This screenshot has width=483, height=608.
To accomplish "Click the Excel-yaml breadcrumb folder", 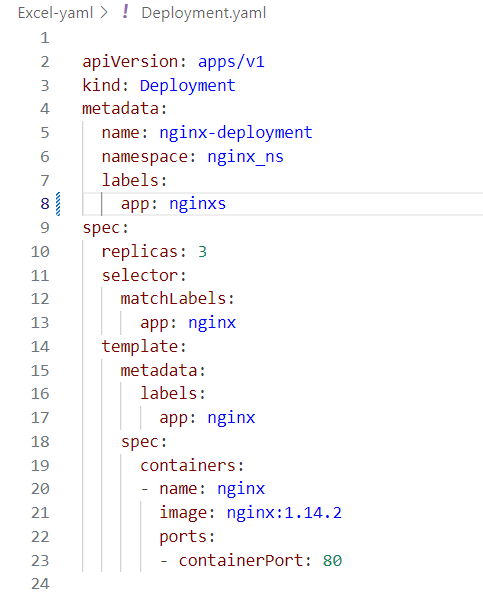I will [x=55, y=13].
